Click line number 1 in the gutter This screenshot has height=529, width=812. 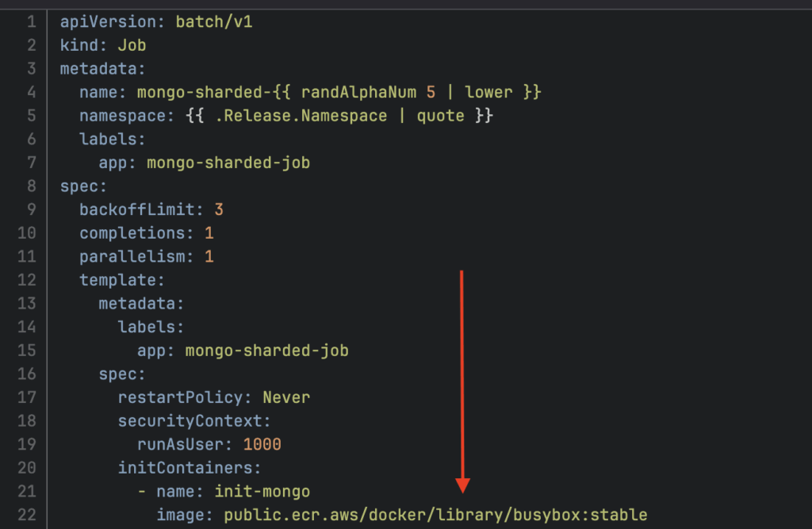[x=32, y=21]
